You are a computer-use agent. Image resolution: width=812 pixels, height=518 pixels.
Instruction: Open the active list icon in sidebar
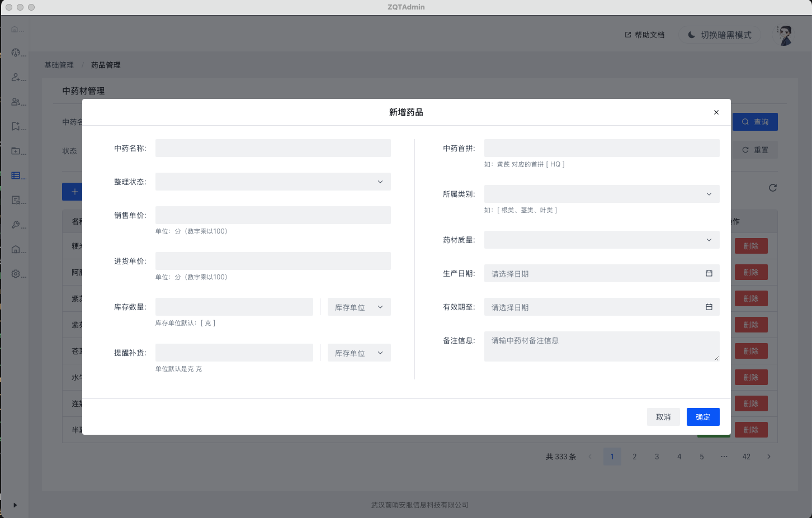point(16,175)
